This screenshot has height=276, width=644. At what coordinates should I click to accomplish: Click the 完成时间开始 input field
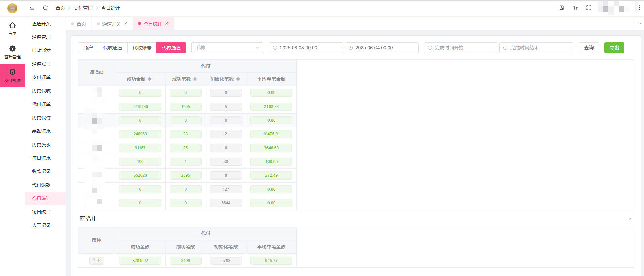(x=461, y=48)
